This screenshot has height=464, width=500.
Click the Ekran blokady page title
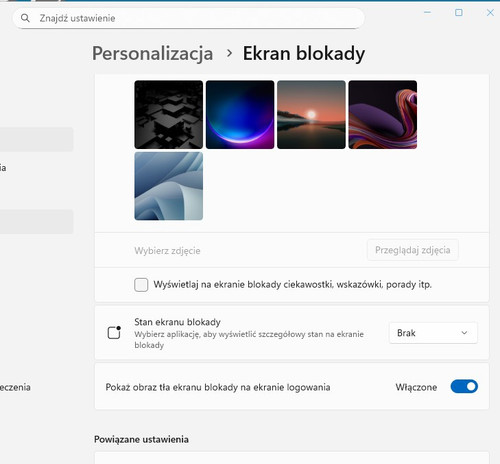pos(304,53)
